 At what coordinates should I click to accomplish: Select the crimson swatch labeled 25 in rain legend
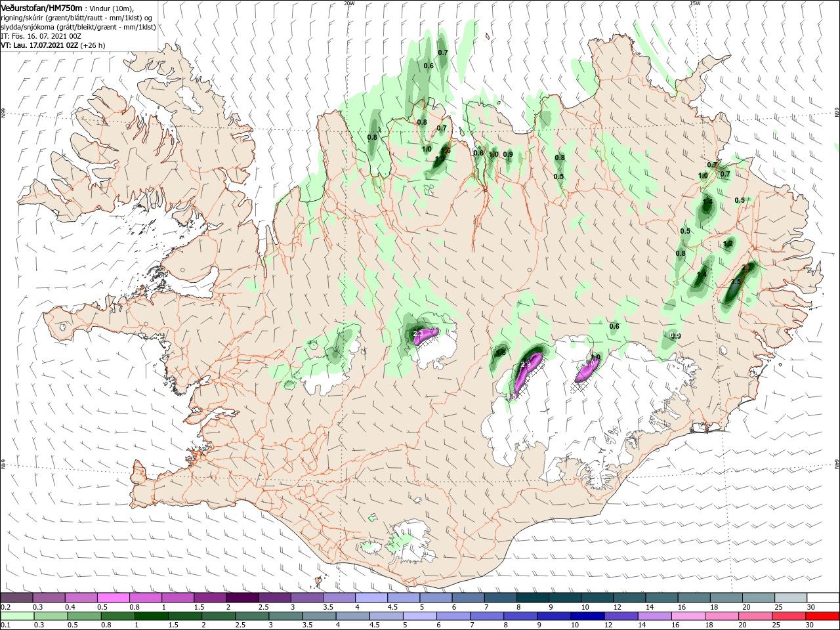click(789, 616)
